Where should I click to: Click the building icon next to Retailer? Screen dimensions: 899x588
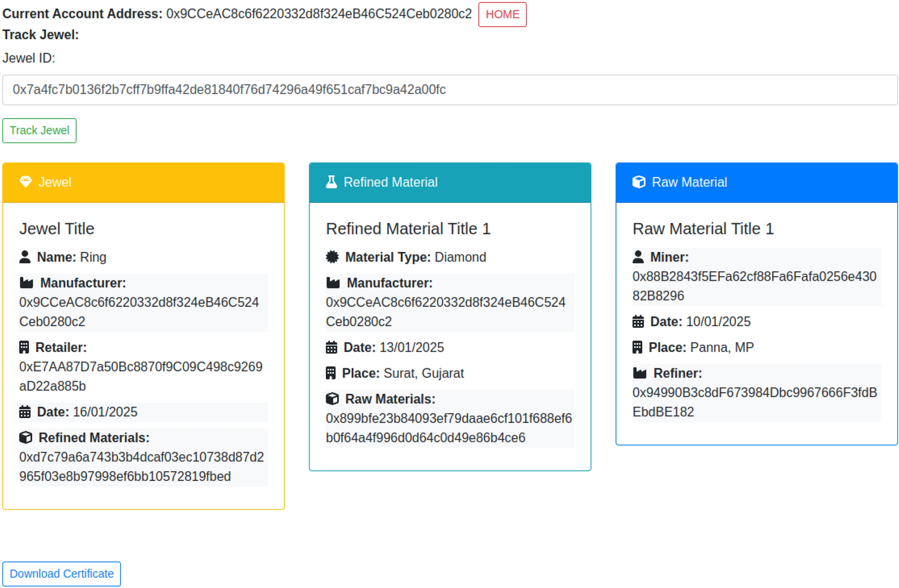(x=24, y=347)
